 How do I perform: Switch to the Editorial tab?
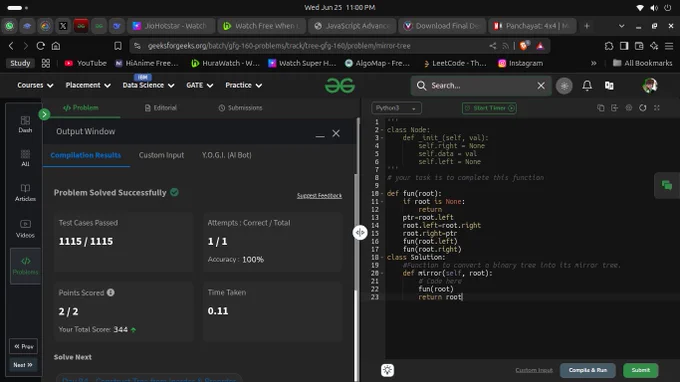coord(161,108)
